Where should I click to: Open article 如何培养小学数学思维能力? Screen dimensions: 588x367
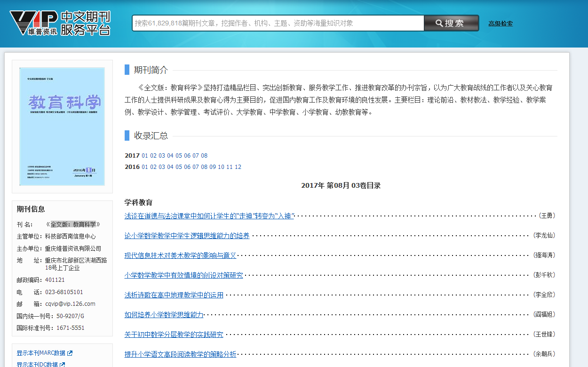click(164, 315)
